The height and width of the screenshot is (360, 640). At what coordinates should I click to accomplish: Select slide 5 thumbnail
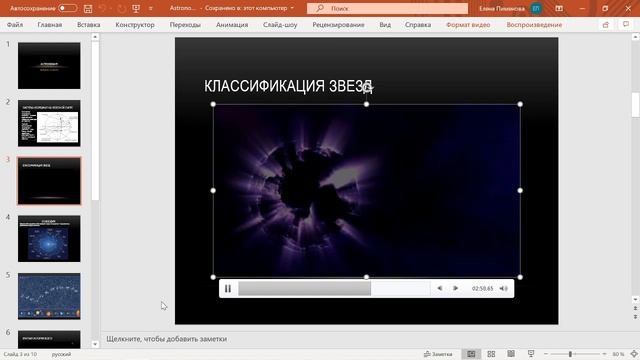[49, 296]
